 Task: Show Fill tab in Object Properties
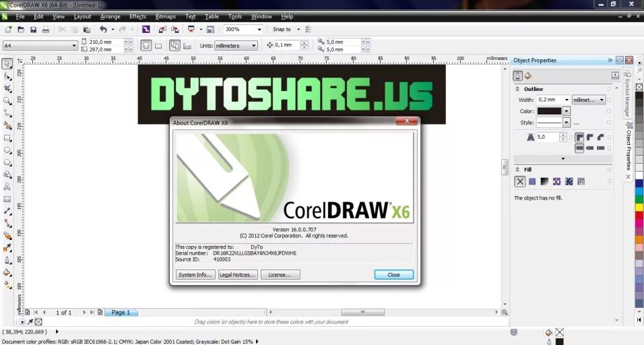[x=528, y=75]
